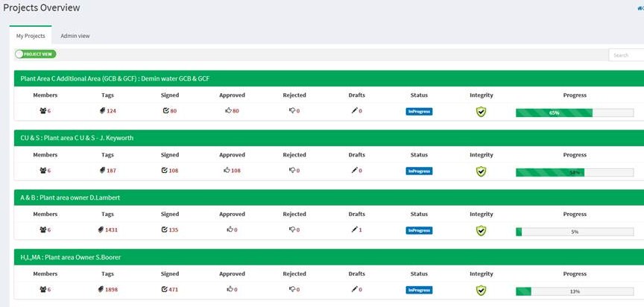This screenshot has width=644, height=307.
Task: Click rejected icon in J. Keyworth row
Action: [292, 171]
